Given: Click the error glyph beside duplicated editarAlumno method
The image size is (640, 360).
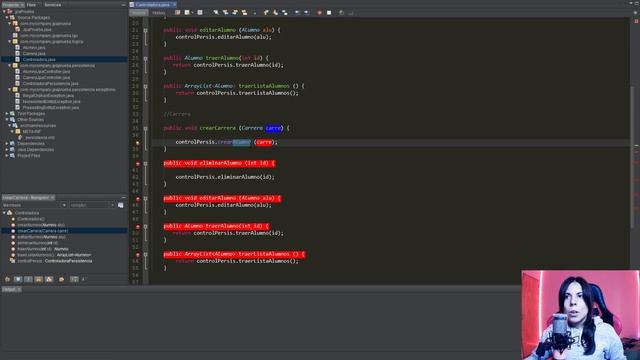Looking at the screenshot, I should tap(138, 199).
